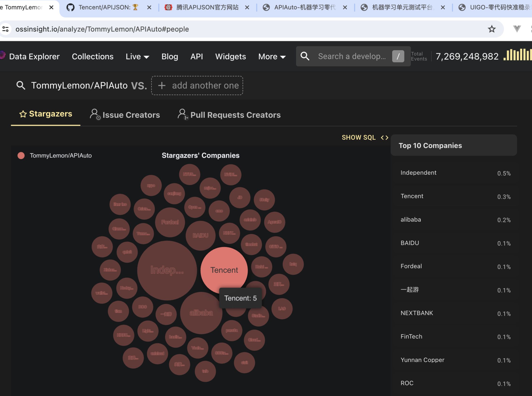Screen dimensions: 532x396
Task: Click the SHOW SQL code brackets icon
Action: point(384,137)
